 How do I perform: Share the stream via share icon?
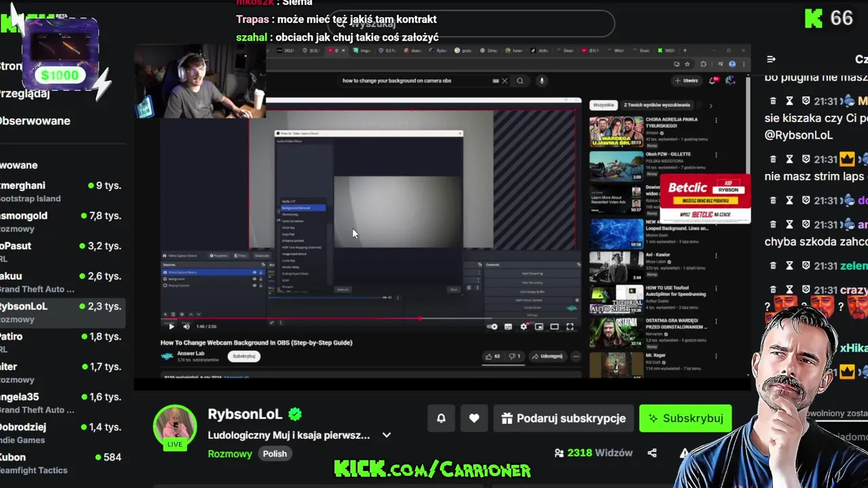(x=652, y=453)
